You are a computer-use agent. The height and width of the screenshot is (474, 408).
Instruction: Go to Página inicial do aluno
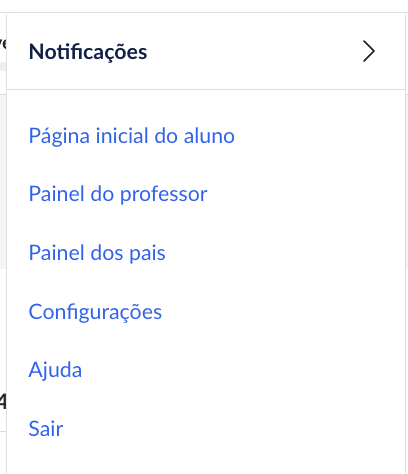132,136
